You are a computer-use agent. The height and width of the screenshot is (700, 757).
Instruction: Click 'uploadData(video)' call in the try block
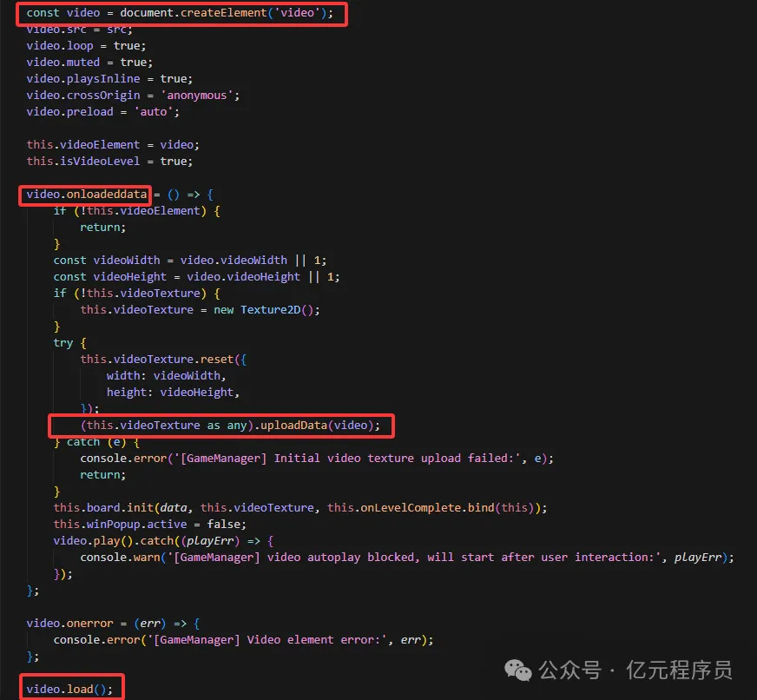317,425
